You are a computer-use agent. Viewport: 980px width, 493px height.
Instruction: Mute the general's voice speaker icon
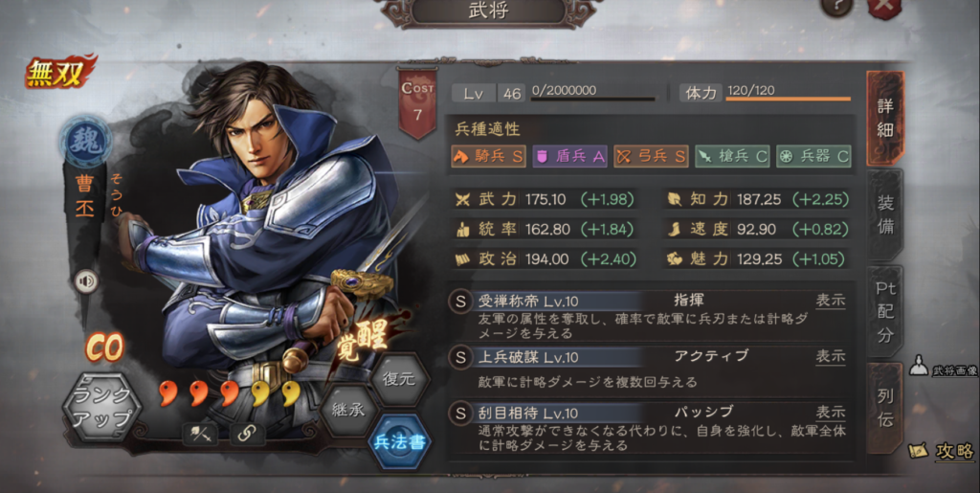[86, 281]
